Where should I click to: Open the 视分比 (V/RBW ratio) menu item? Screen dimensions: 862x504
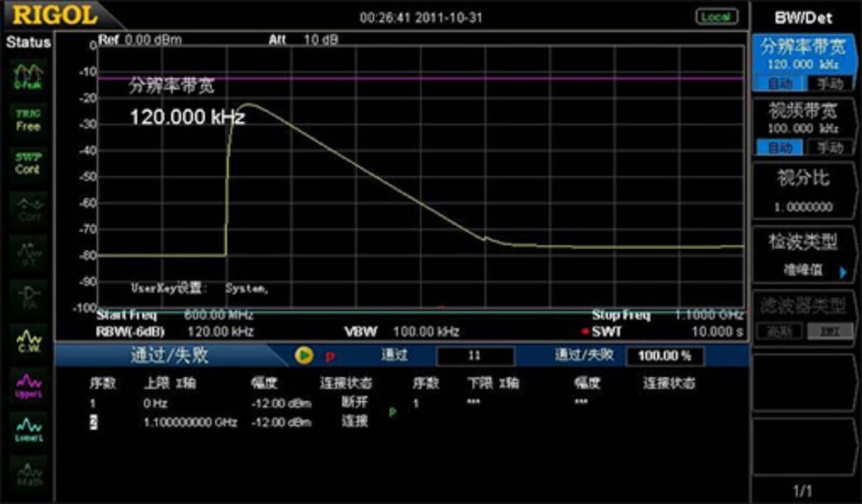tap(803, 192)
